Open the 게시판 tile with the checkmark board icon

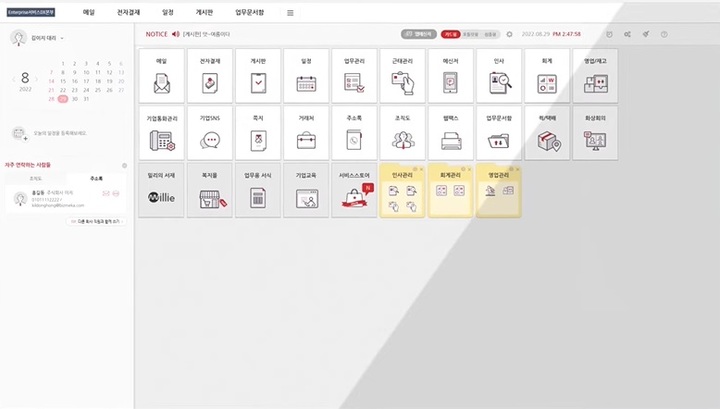pyautogui.click(x=258, y=76)
